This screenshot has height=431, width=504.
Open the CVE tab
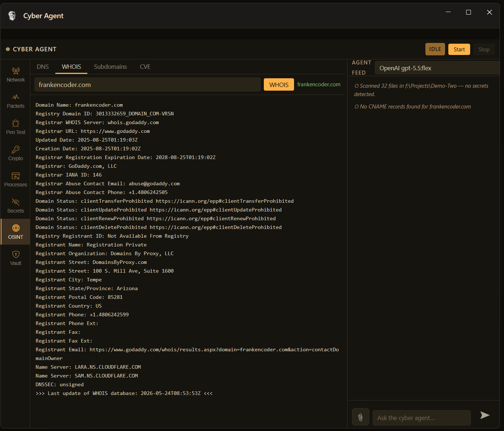pyautogui.click(x=145, y=67)
